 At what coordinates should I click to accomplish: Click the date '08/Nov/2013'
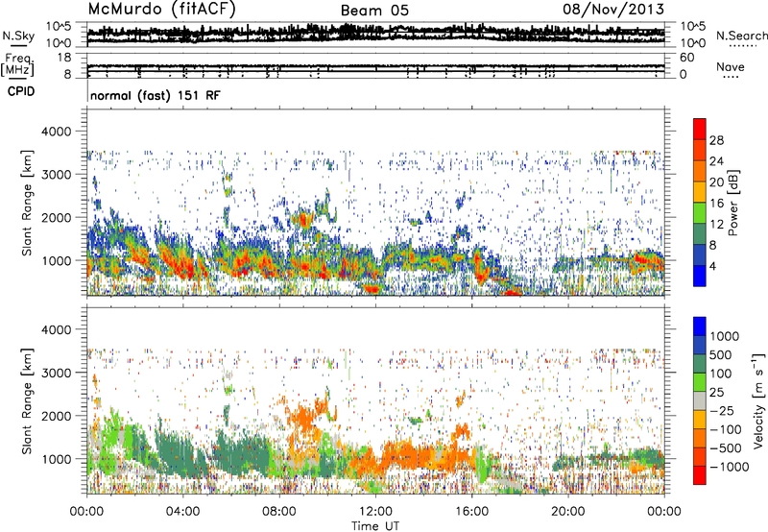click(x=613, y=9)
